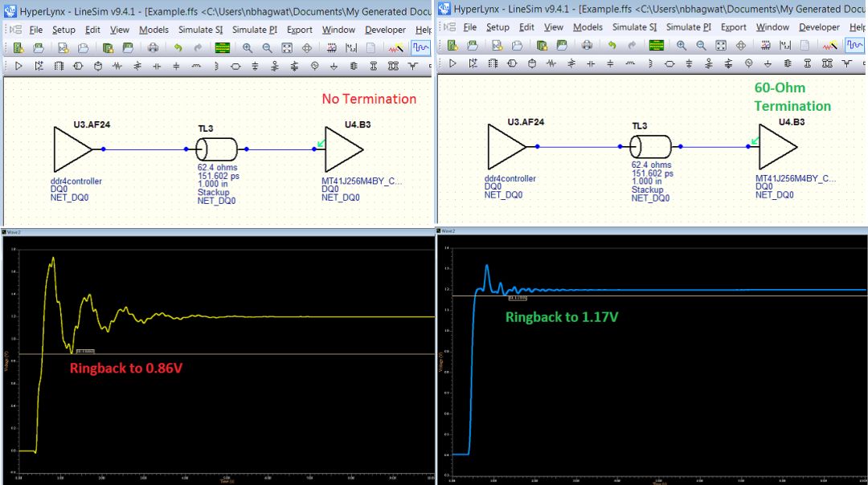Select the capacitor component icon in right palette
Image resolution: width=868 pixels, height=485 pixels.
tap(591, 64)
